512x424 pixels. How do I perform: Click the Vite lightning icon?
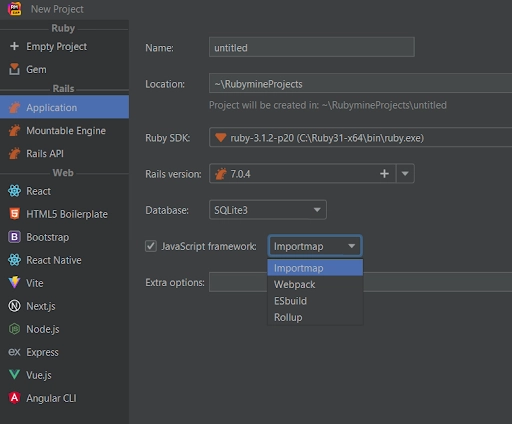point(14,283)
